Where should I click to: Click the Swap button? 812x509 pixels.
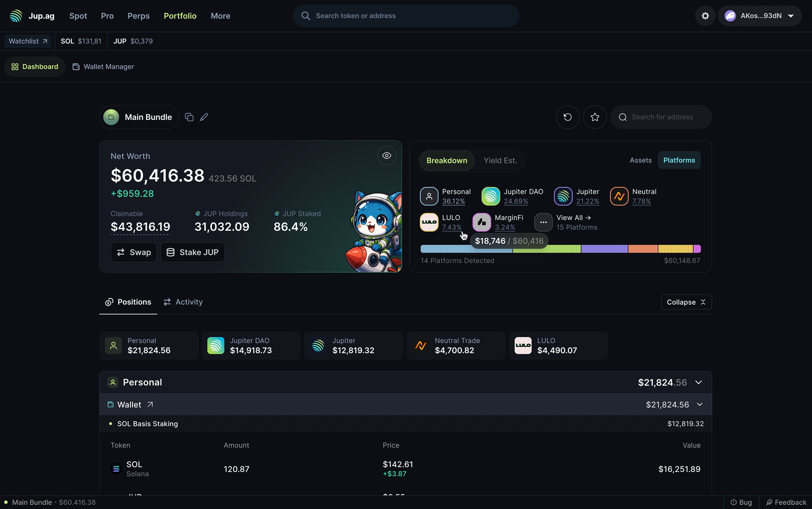point(134,252)
